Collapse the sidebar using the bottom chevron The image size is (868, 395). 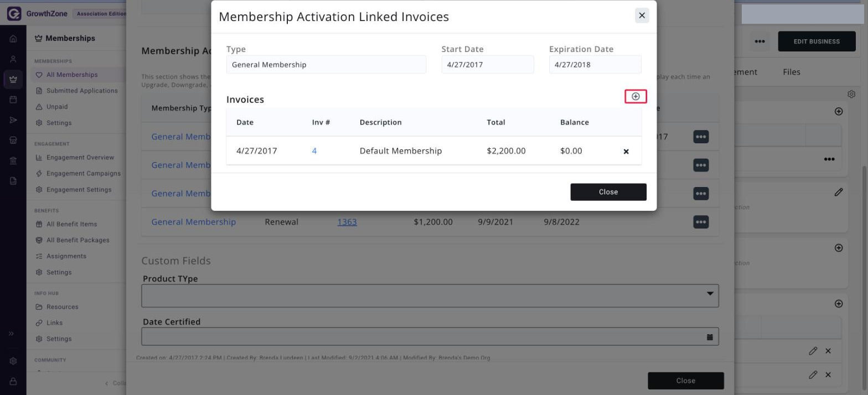(x=108, y=383)
